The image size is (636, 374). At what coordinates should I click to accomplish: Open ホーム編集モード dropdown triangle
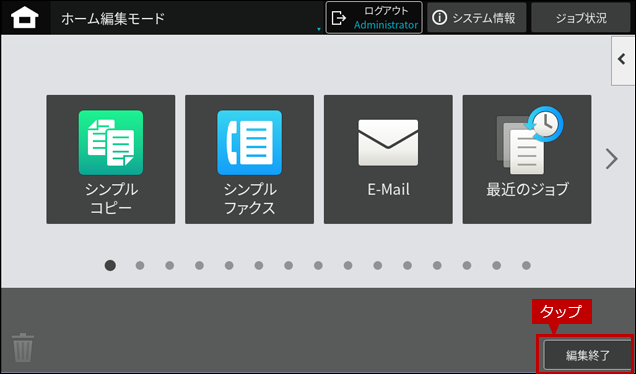319,29
